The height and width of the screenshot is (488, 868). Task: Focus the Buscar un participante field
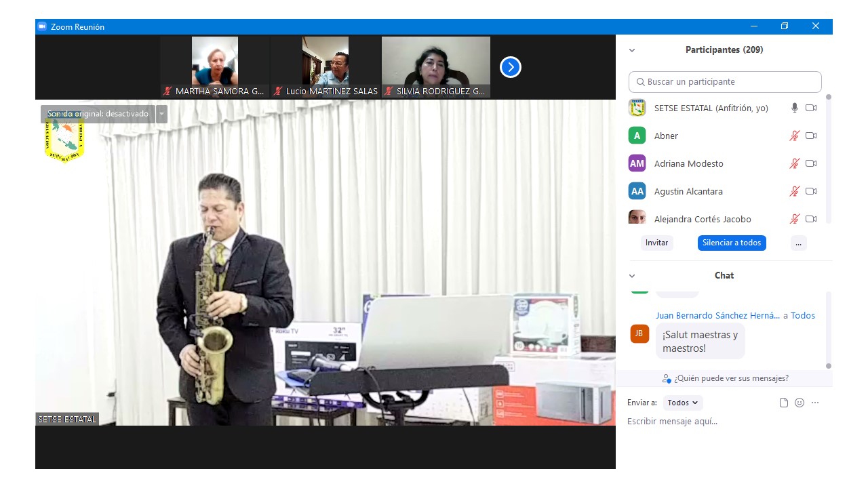tap(725, 82)
